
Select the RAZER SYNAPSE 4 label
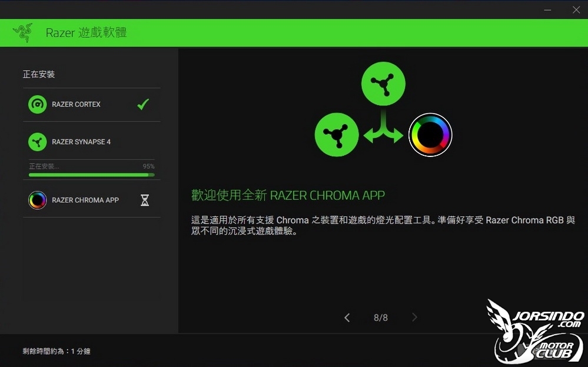point(81,142)
